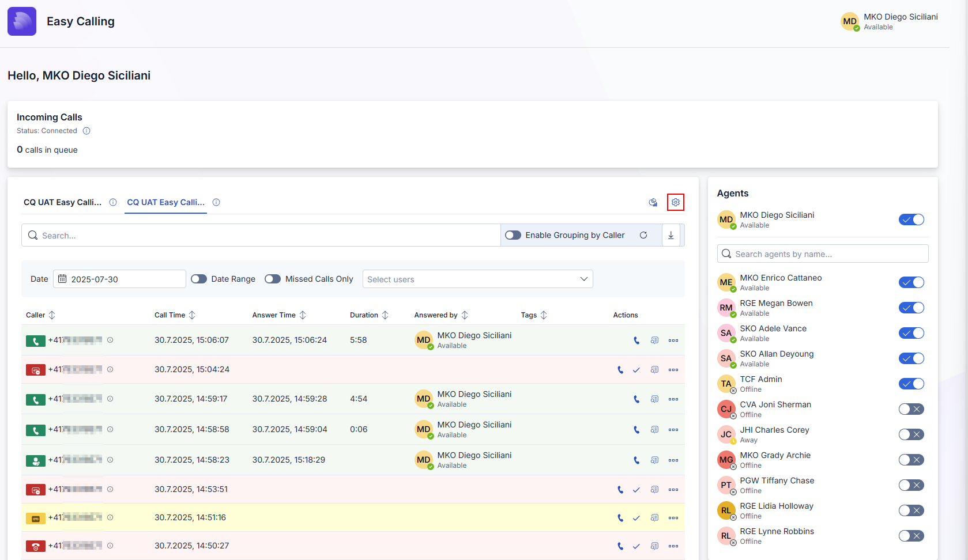This screenshot has height=560, width=968.
Task: Open the queue settings gear icon
Action: coord(675,202)
